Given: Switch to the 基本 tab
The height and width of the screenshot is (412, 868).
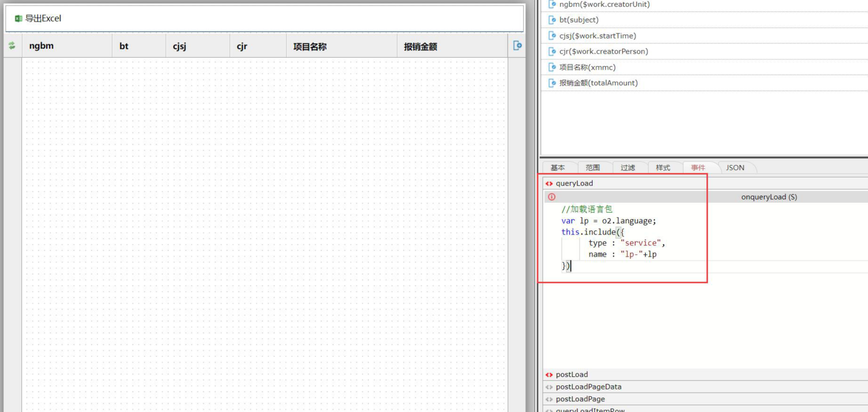Looking at the screenshot, I should (558, 168).
